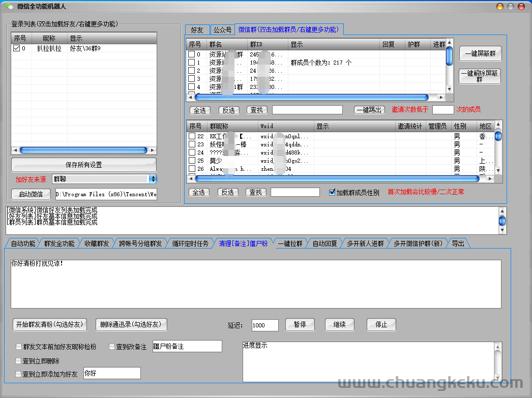Image resolution: width=532 pixels, height=398 pixels.
Task: Switch to the 好友 tab
Action: 197,30
